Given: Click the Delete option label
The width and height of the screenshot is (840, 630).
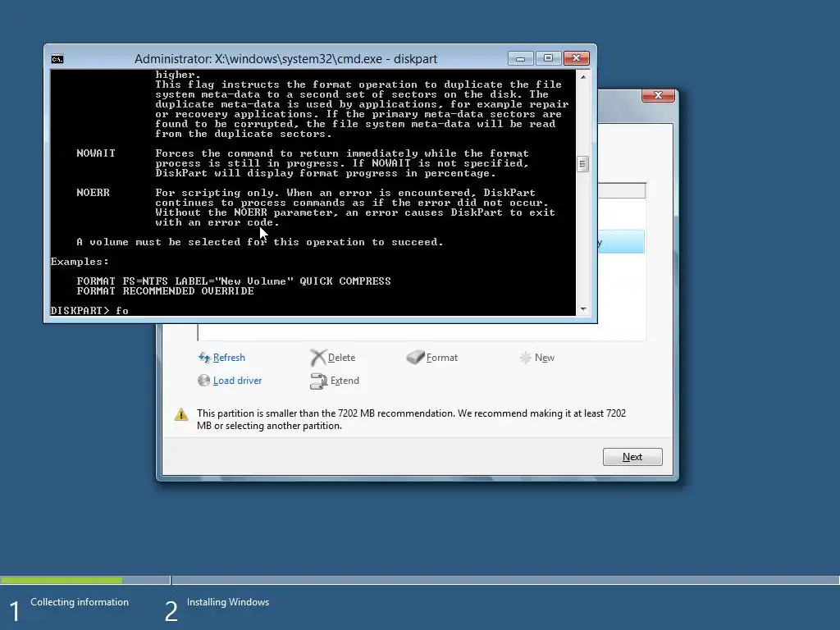Looking at the screenshot, I should click(x=341, y=358).
